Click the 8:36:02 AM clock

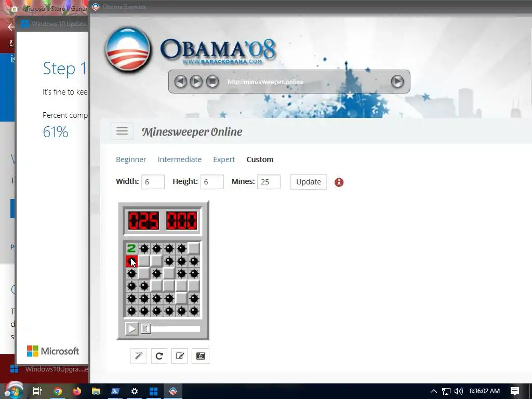pos(485,391)
